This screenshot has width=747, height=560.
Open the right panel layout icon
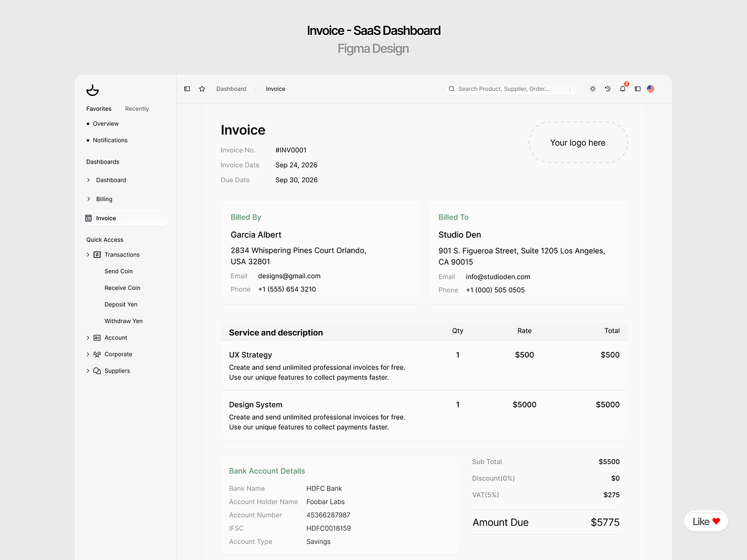637,89
